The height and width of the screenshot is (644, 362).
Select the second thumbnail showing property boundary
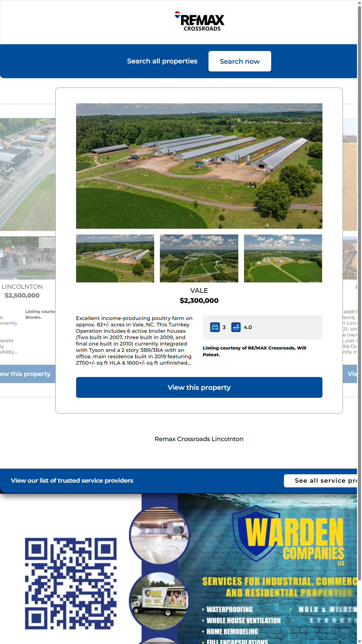(x=199, y=258)
